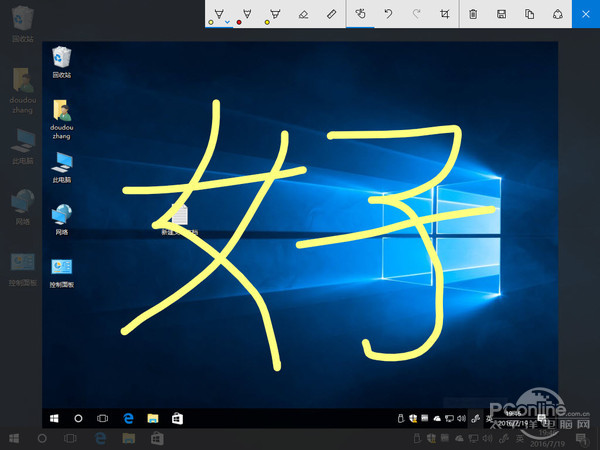This screenshot has width=600, height=450.
Task: Toggle the ruler tool
Action: point(331,15)
